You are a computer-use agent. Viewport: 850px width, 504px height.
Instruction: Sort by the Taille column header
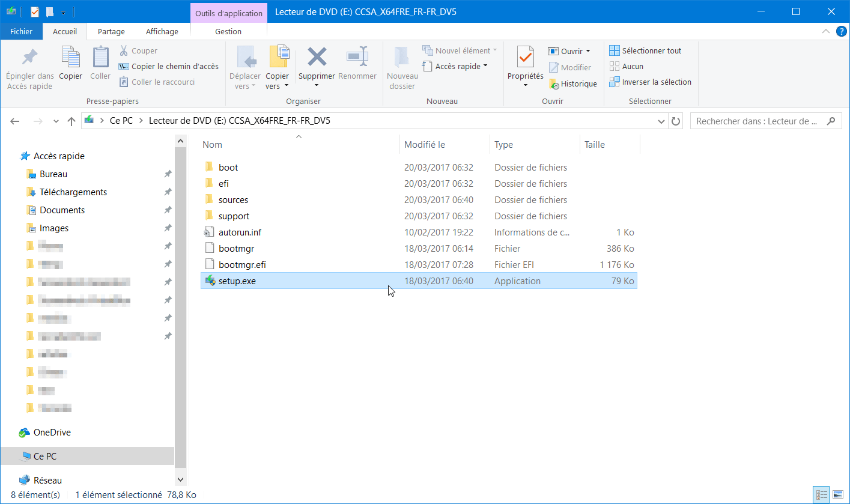[610, 145]
